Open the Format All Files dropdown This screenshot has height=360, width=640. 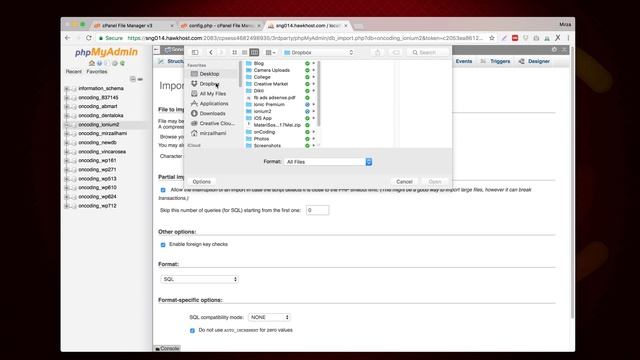coord(328,162)
